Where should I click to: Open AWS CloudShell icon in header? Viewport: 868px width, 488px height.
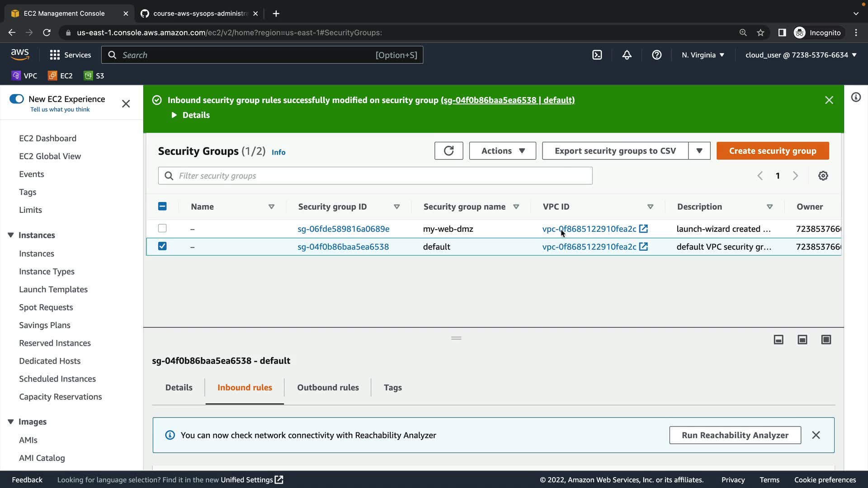tap(597, 55)
